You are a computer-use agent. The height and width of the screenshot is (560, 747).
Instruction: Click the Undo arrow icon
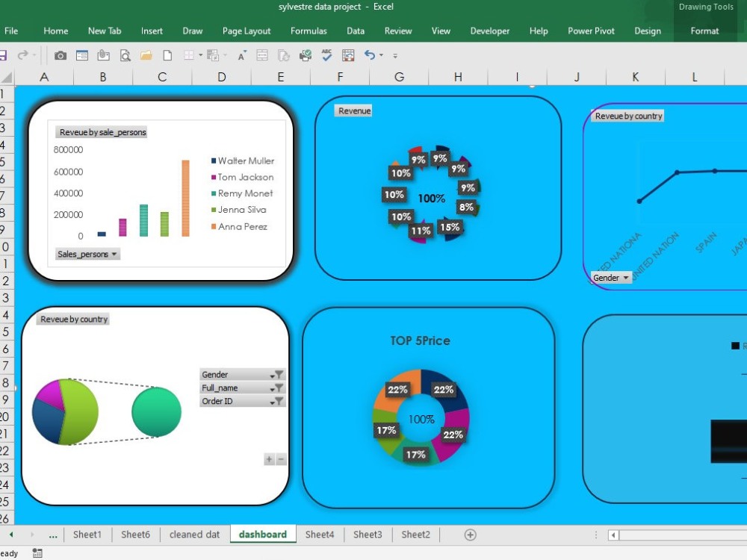370,55
